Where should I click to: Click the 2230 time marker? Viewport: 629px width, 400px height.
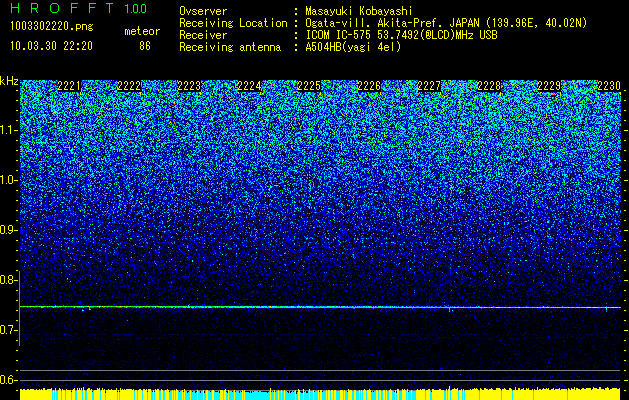[609, 86]
